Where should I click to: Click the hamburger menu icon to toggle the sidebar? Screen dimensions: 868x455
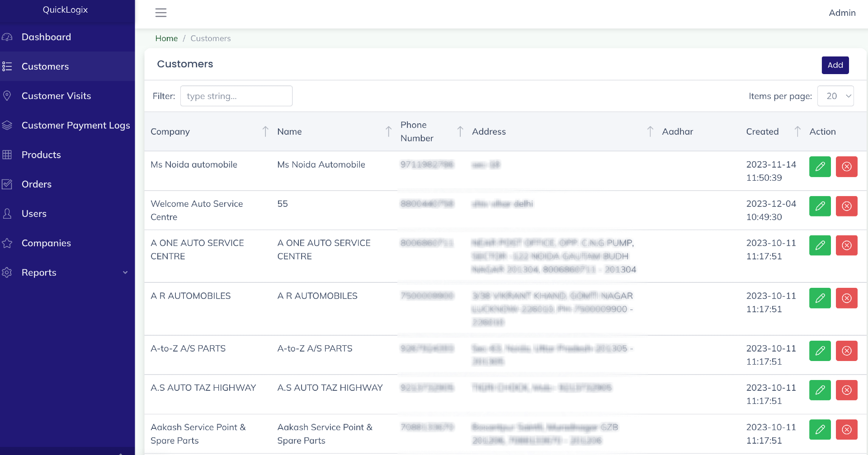pyautogui.click(x=161, y=13)
